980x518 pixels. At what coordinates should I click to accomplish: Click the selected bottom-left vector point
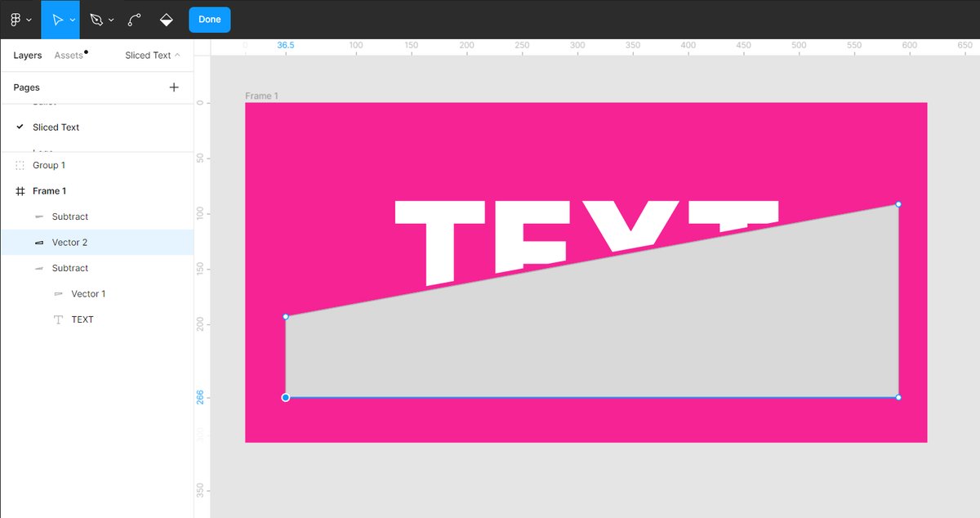(x=286, y=398)
